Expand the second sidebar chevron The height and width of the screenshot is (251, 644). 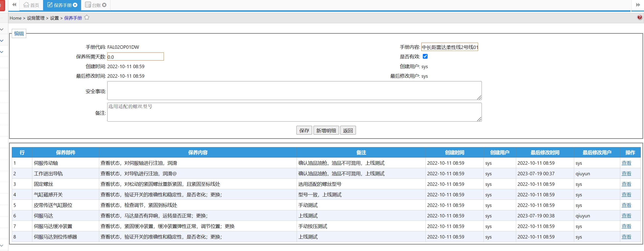2,40
